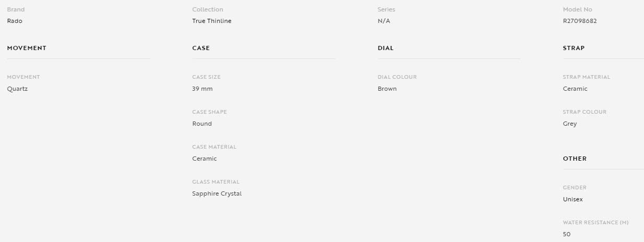Click the Series N/A value
644x242 pixels.
pyautogui.click(x=384, y=21)
